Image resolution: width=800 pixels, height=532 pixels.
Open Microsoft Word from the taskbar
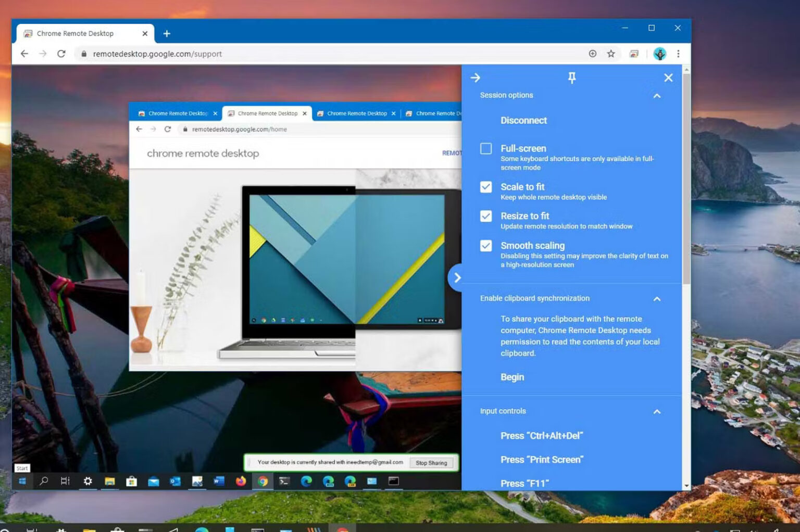coord(218,482)
